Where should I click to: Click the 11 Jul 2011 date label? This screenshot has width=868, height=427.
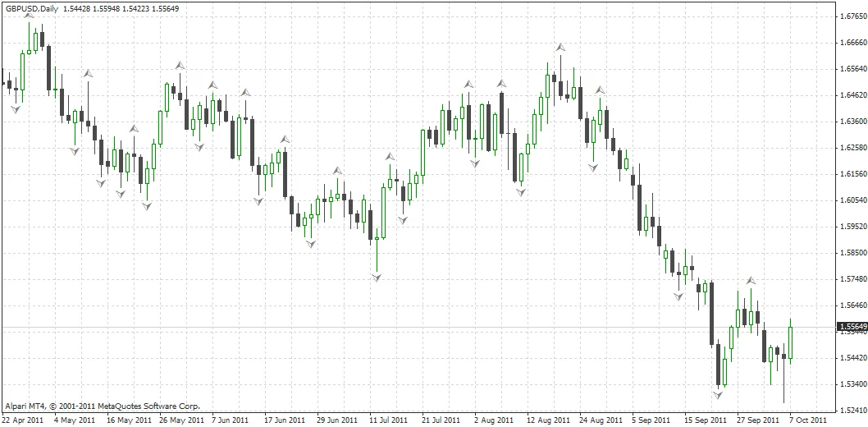point(389,420)
